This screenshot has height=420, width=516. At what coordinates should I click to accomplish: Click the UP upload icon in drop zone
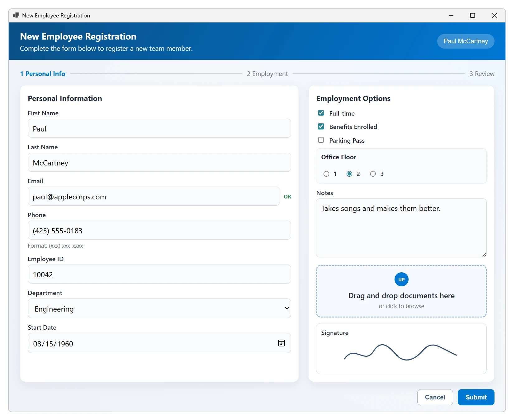point(401,279)
